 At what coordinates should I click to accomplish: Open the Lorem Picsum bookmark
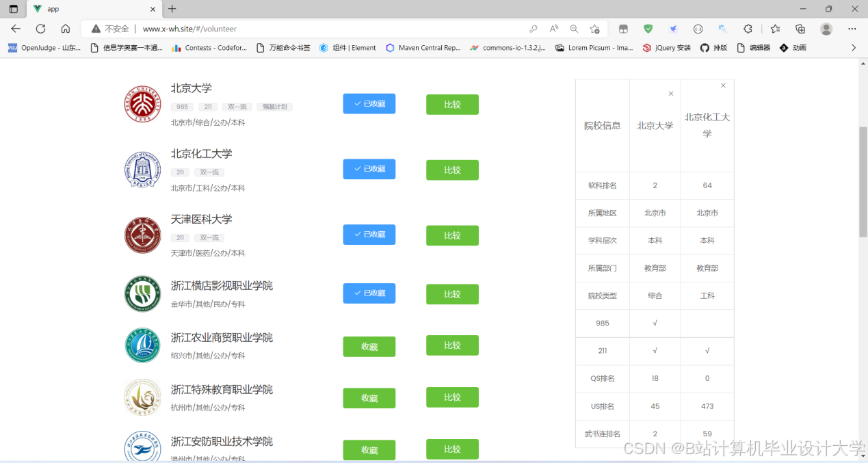pyautogui.click(x=594, y=48)
